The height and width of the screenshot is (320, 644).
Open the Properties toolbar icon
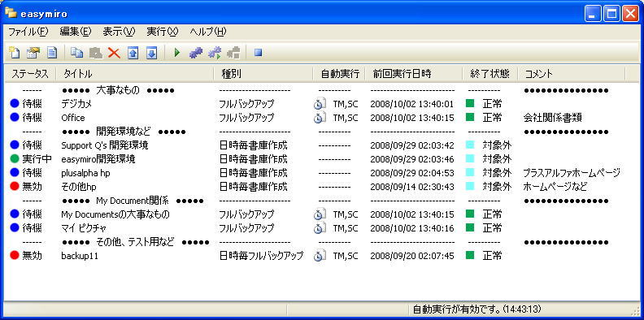(x=33, y=53)
